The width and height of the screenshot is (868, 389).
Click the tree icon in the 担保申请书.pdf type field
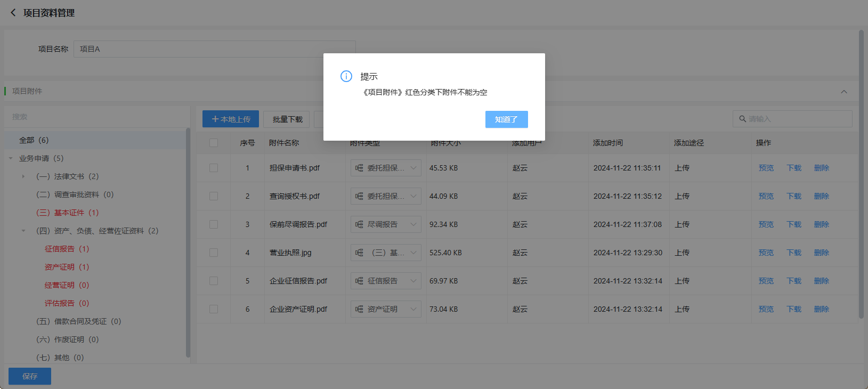[359, 168]
